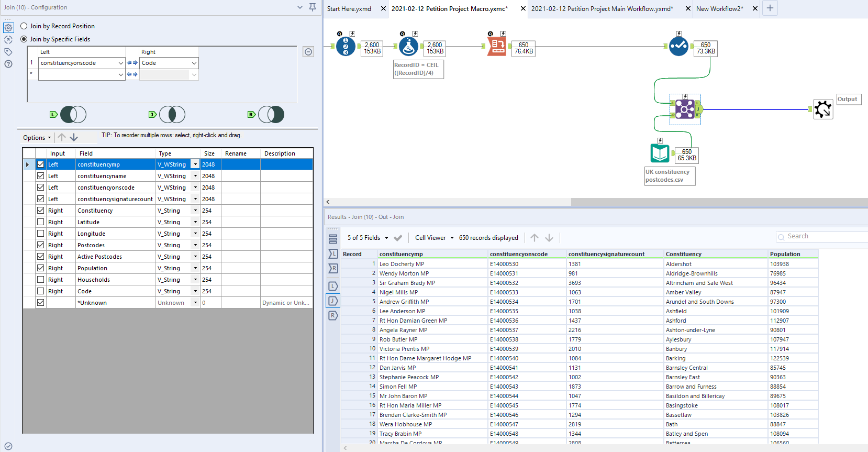Click the Input Data book icon
The width and height of the screenshot is (868, 452).
pyautogui.click(x=660, y=153)
